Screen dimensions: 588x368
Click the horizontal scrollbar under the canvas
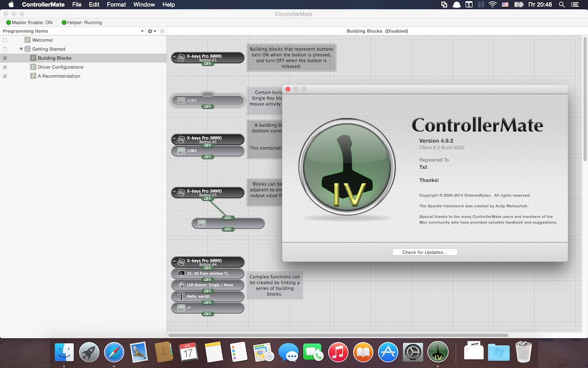(x=338, y=335)
